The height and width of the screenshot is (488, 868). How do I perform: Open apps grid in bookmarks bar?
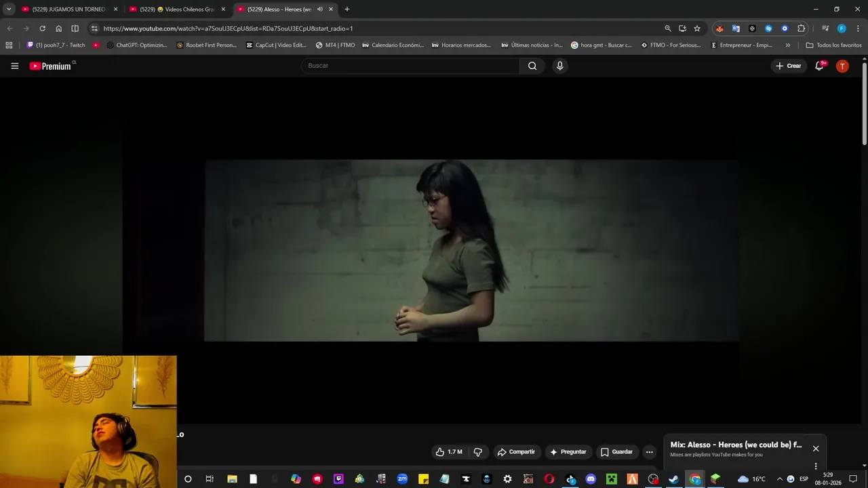coord(9,45)
